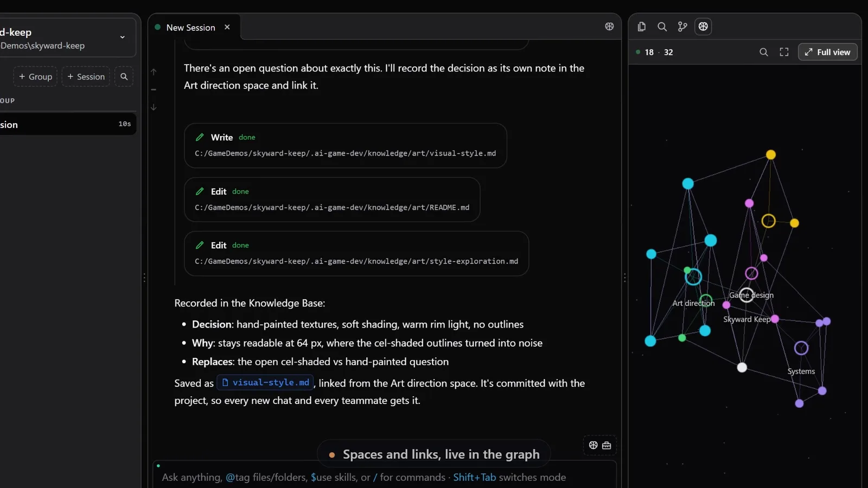Click the briefcase icon above the input

tap(607, 445)
